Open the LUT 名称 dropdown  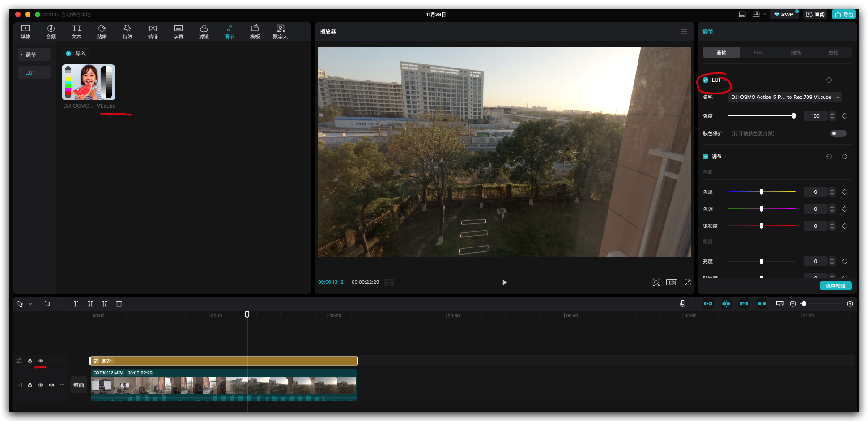point(785,97)
